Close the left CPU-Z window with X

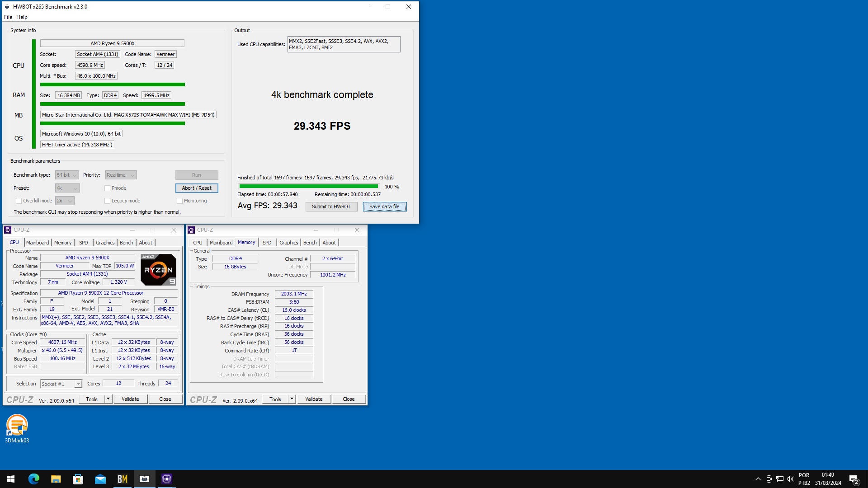[174, 230]
